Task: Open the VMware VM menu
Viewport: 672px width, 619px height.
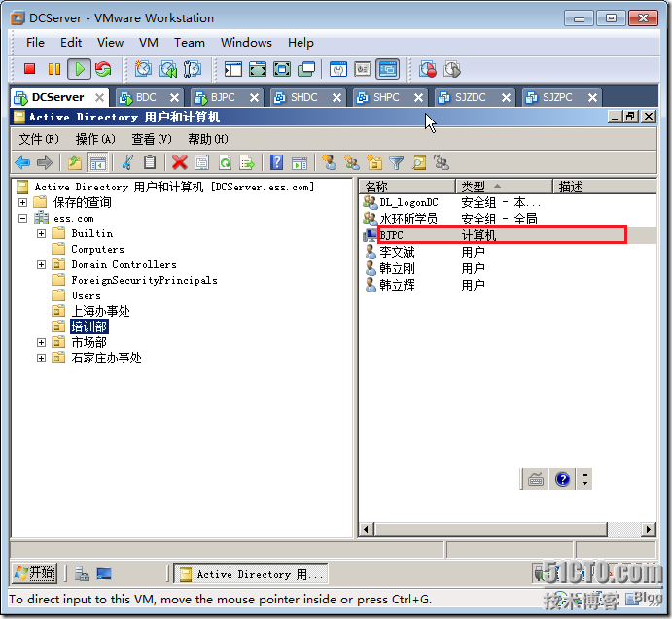Action: click(148, 43)
